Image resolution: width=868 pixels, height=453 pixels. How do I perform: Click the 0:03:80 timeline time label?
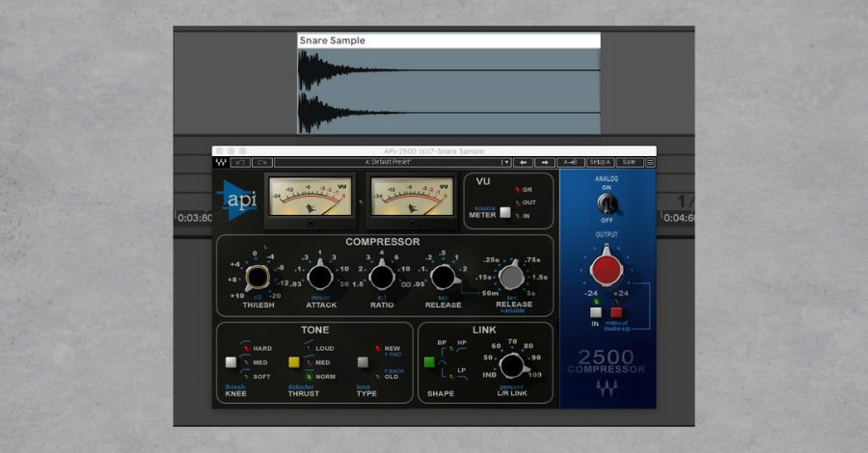point(194,218)
